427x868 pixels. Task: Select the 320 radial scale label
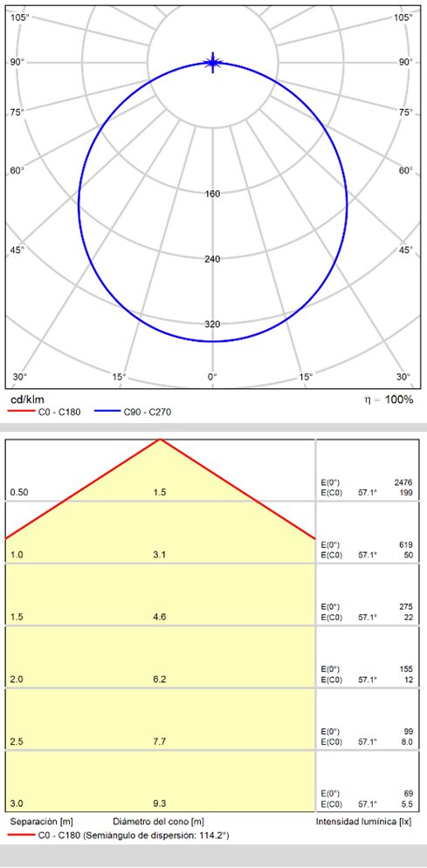pos(213,325)
